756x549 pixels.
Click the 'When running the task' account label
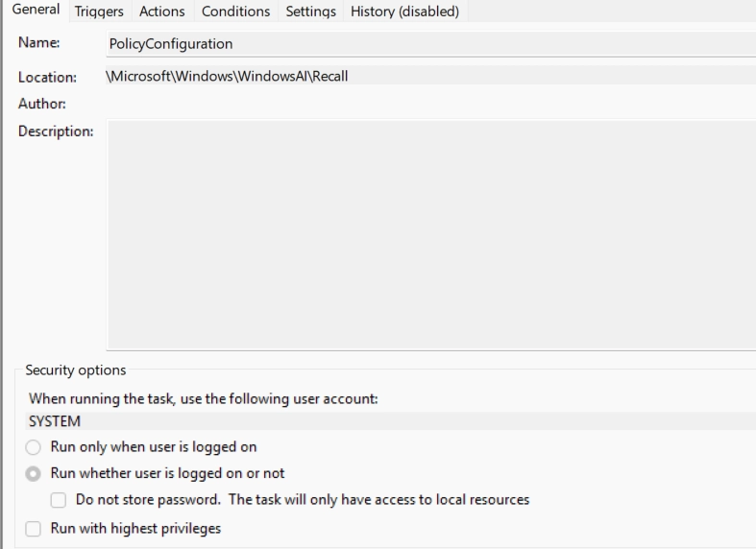click(x=204, y=400)
